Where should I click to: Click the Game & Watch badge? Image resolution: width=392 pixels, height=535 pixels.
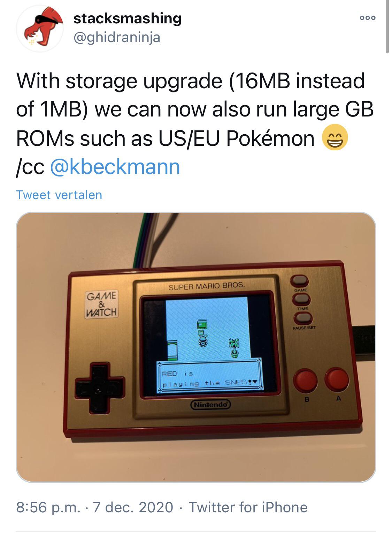click(x=102, y=304)
